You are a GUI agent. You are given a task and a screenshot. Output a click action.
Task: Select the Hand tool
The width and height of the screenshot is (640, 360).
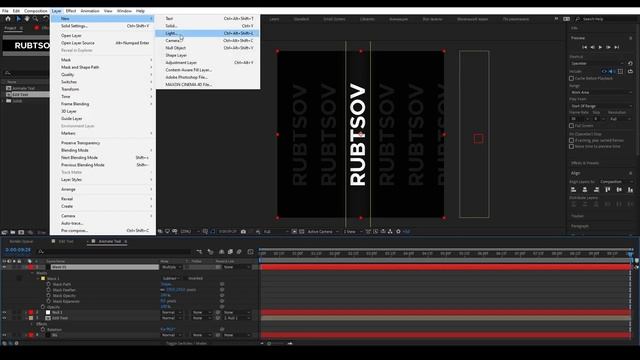[x=27, y=19]
